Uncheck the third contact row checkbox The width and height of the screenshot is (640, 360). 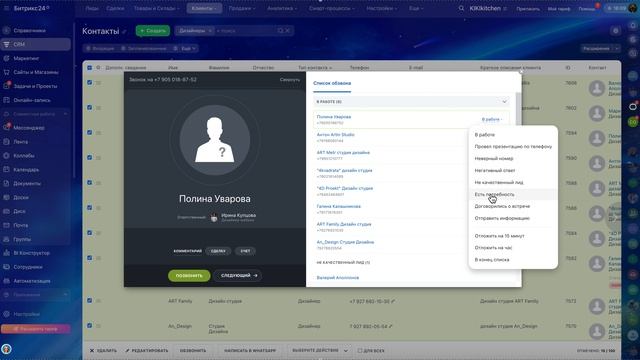(x=89, y=132)
